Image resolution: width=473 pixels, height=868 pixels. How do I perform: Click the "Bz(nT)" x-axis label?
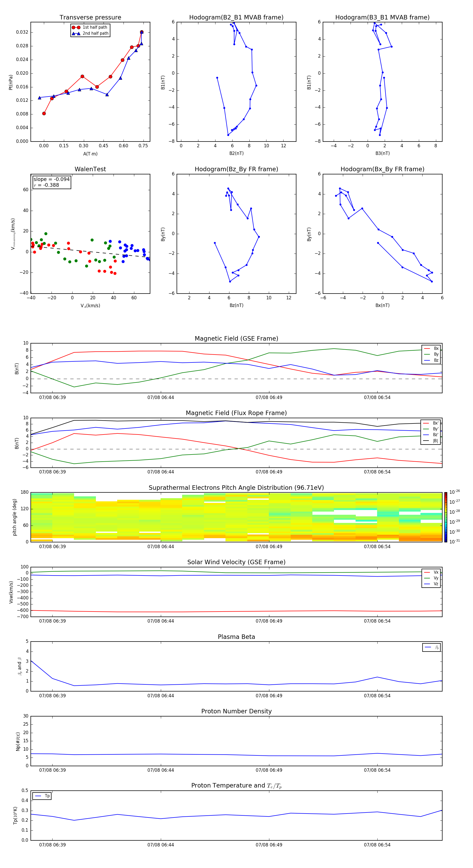236,306
